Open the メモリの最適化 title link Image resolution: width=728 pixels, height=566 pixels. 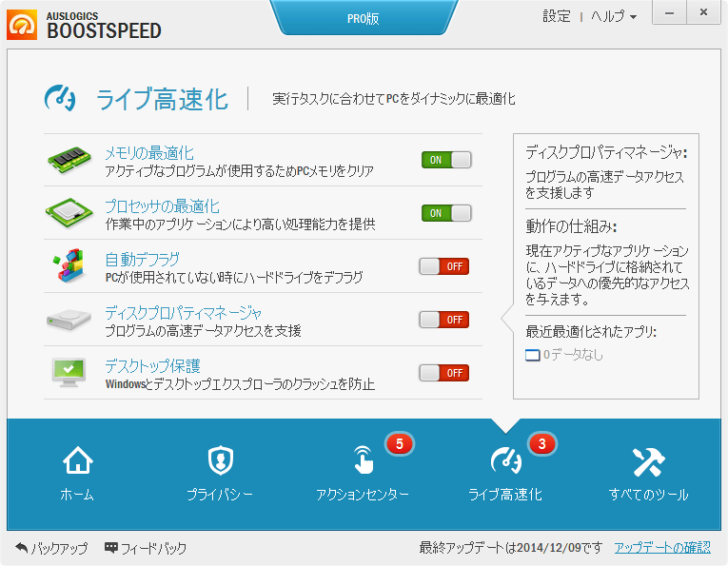click(x=149, y=152)
